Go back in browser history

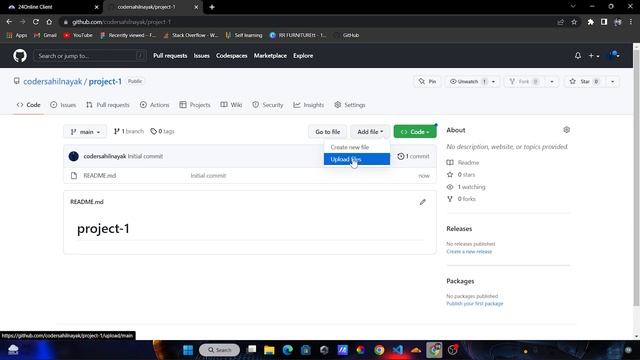pyautogui.click(x=9, y=22)
